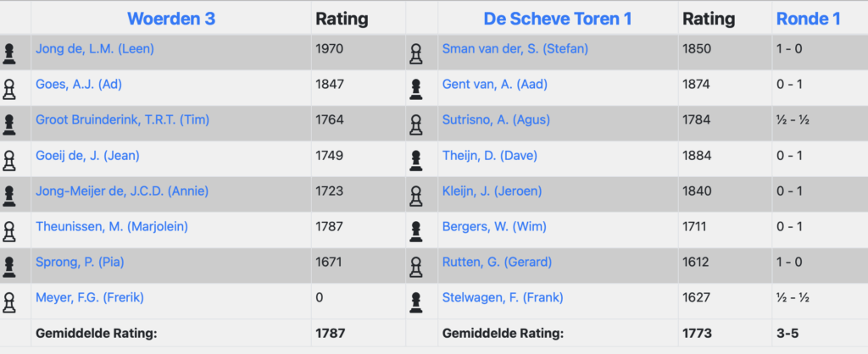Open player profile of Jean de Goeij
This screenshot has width=868, height=354.
[87, 155]
